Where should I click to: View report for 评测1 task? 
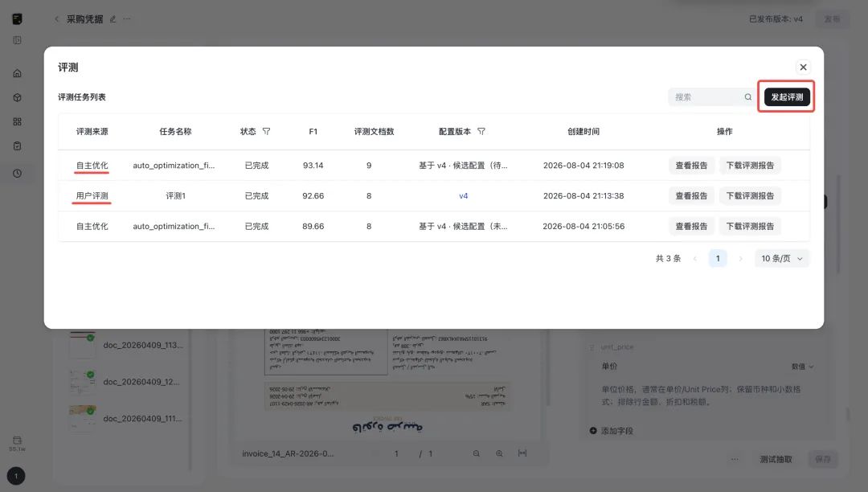tap(691, 196)
